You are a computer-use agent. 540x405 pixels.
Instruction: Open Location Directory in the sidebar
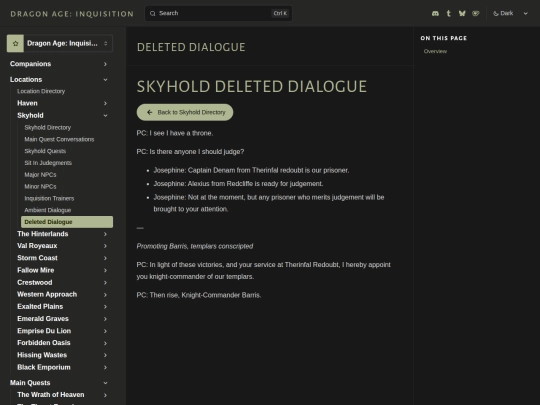tap(41, 91)
